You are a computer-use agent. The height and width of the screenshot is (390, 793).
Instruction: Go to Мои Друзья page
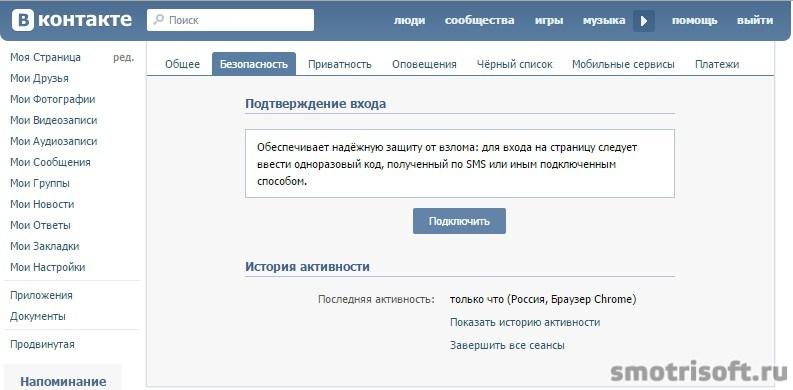[x=39, y=78]
